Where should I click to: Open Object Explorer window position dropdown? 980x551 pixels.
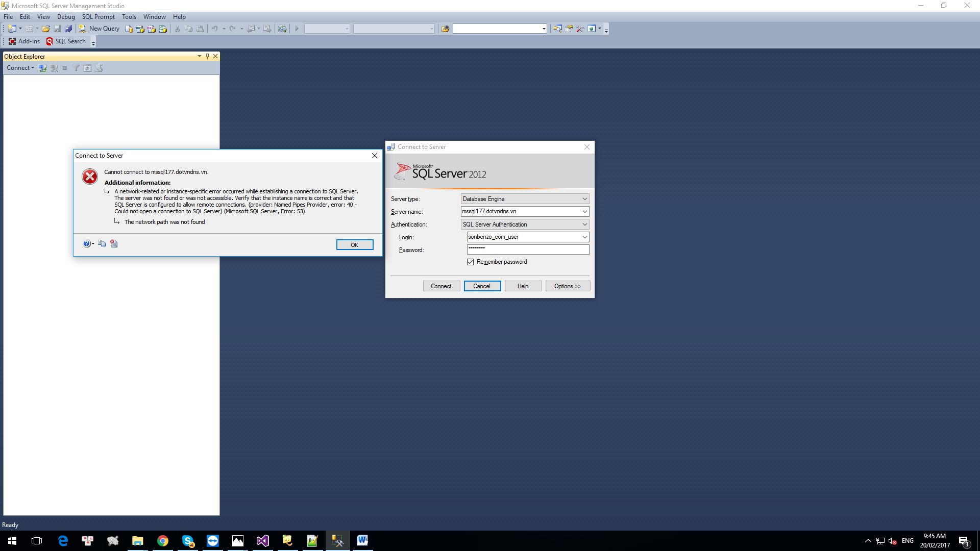pos(199,56)
